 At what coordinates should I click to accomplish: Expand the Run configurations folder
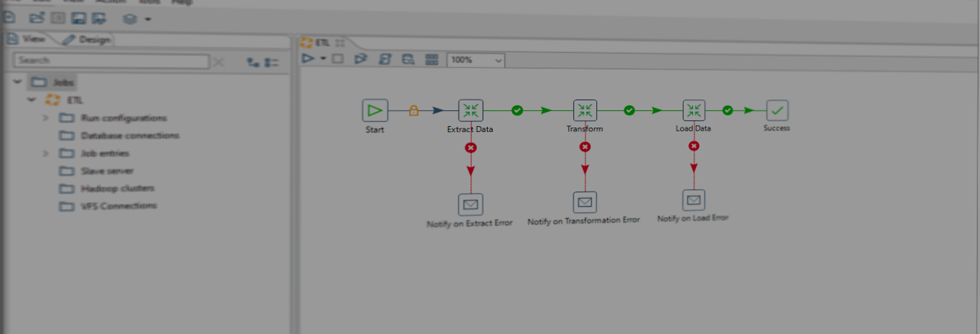(45, 118)
